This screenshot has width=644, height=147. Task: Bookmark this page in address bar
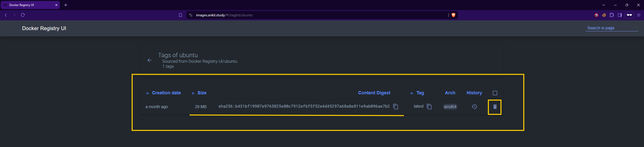pos(180,15)
